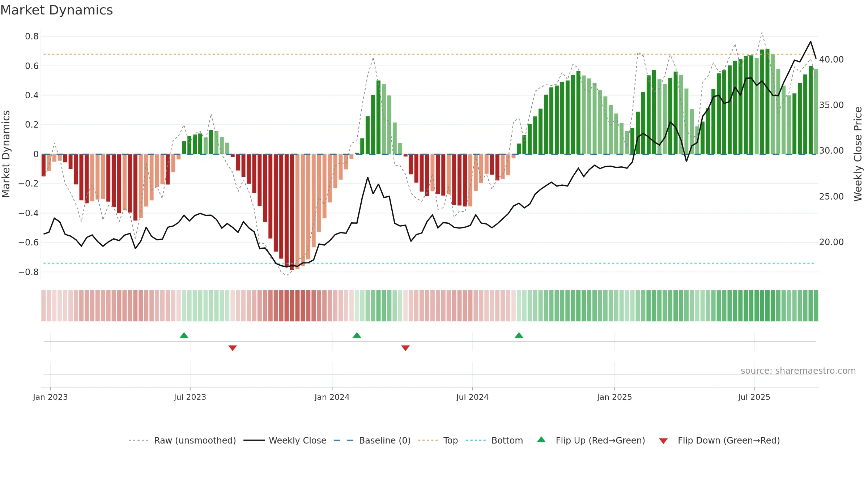Toggle the Flip Up (Red→Green) legend entry

[x=591, y=440]
